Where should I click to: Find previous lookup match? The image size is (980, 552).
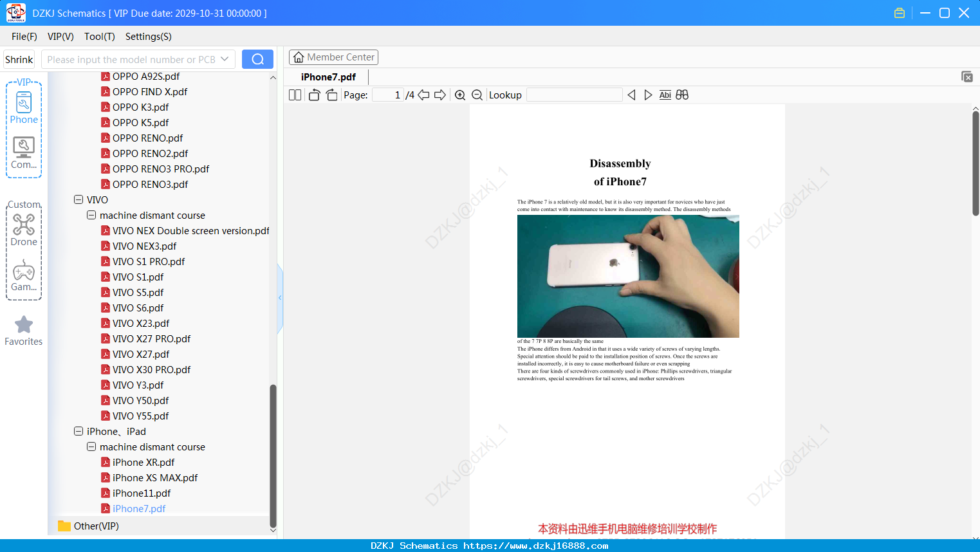tap(631, 95)
